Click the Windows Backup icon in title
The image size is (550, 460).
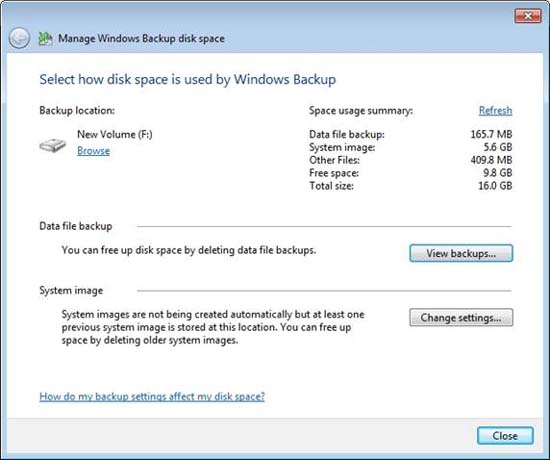45,38
